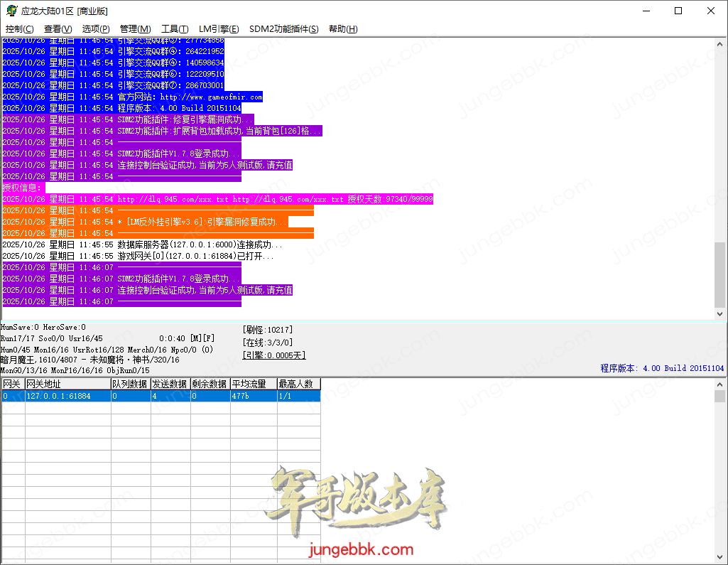Click the 最高人数 column header
728x565 pixels.
click(x=298, y=384)
